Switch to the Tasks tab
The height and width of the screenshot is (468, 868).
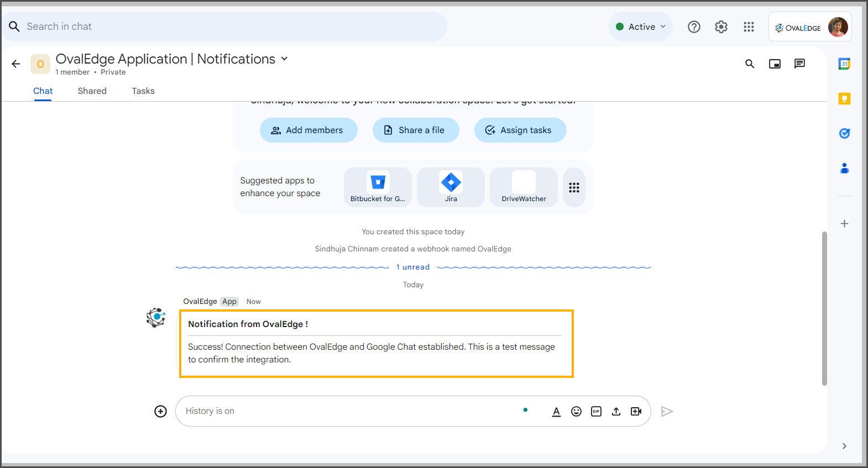tap(143, 91)
